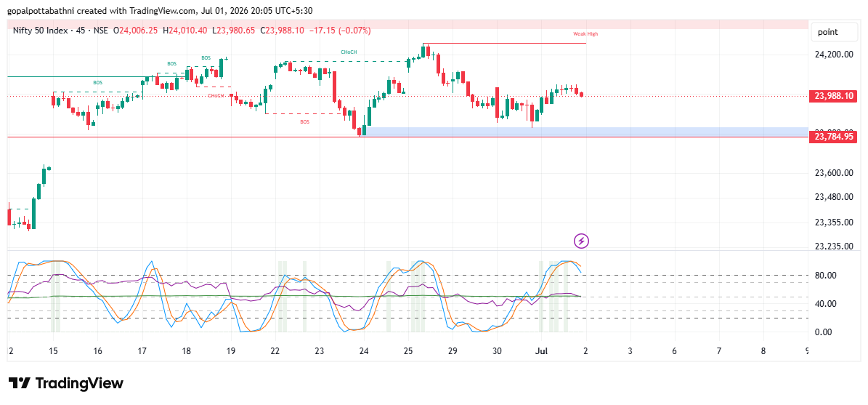Image resolution: width=868 pixels, height=405 pixels.
Task: Click the purple lightning bolt event icon
Action: pos(581,241)
